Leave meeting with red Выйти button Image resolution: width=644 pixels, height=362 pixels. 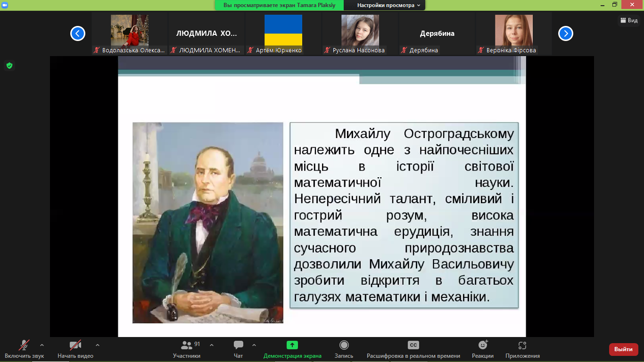point(624,349)
